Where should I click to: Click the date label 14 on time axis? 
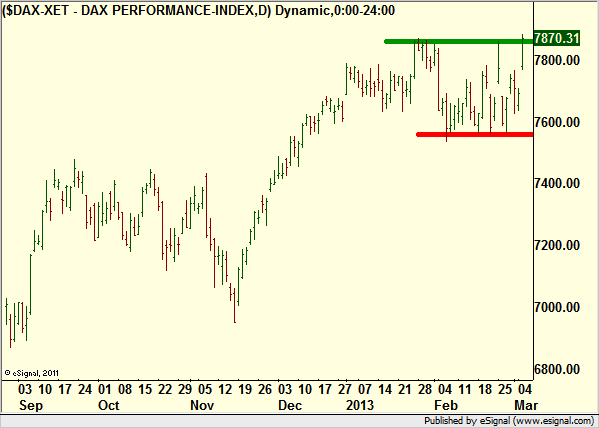pos(385,390)
